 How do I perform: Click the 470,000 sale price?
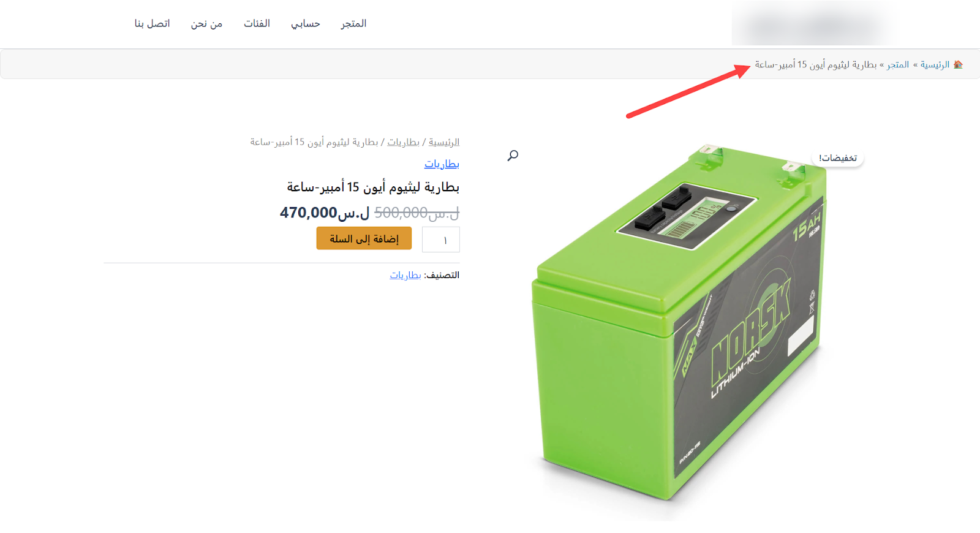pos(325,213)
